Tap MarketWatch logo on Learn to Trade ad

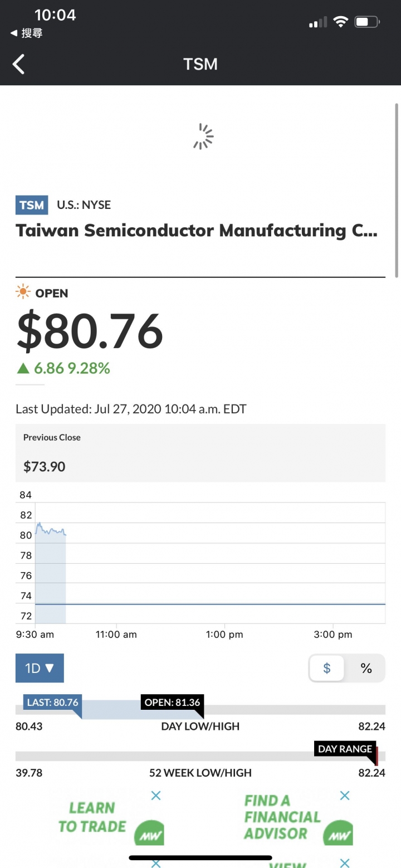(x=149, y=834)
